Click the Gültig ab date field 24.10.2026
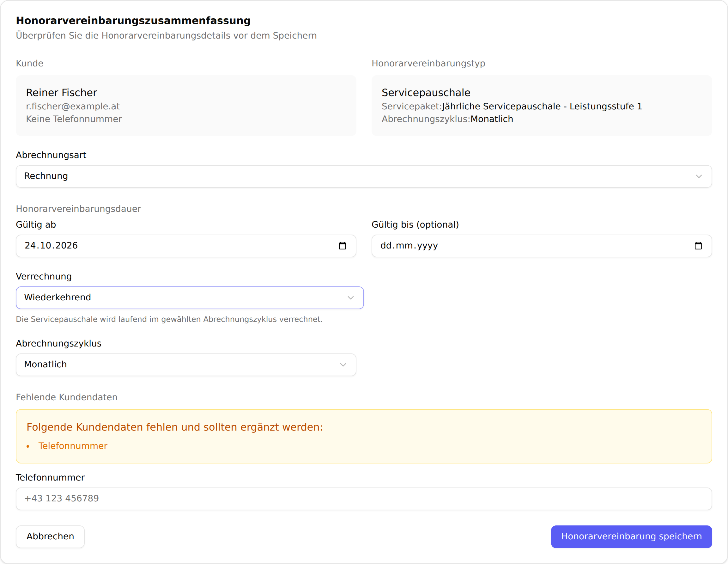Screen dimensions: 728x564 pyautogui.click(x=186, y=246)
